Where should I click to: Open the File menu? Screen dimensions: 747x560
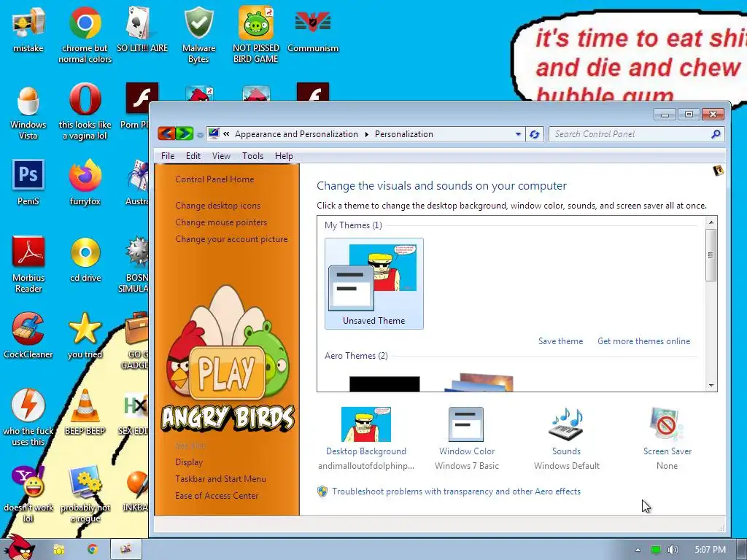168,156
